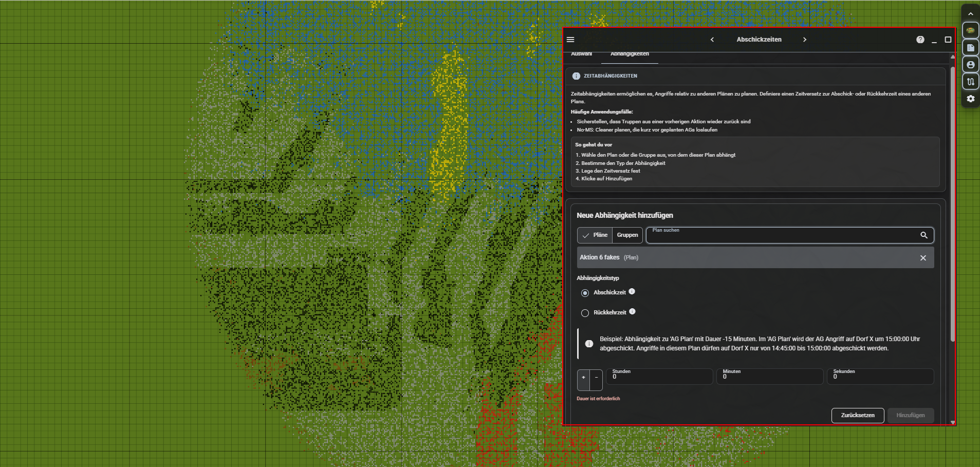Click the Zurücksetzen button
This screenshot has width=980, height=467.
click(x=858, y=416)
